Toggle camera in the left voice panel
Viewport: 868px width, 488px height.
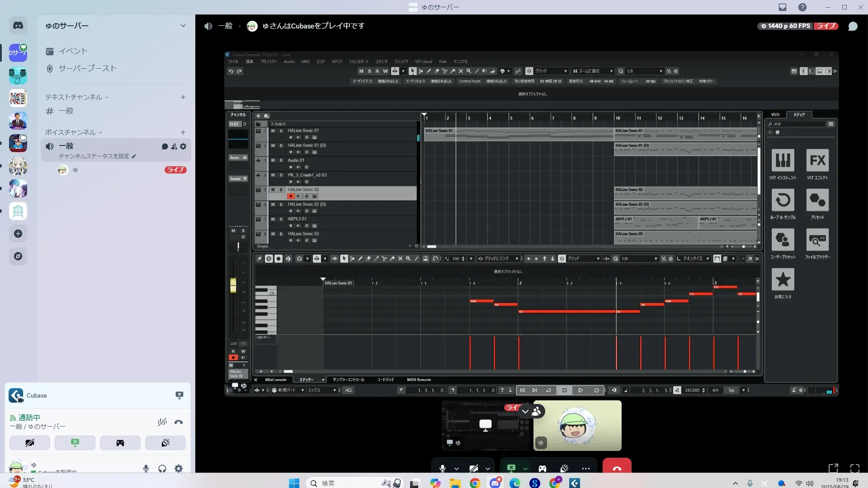30,443
